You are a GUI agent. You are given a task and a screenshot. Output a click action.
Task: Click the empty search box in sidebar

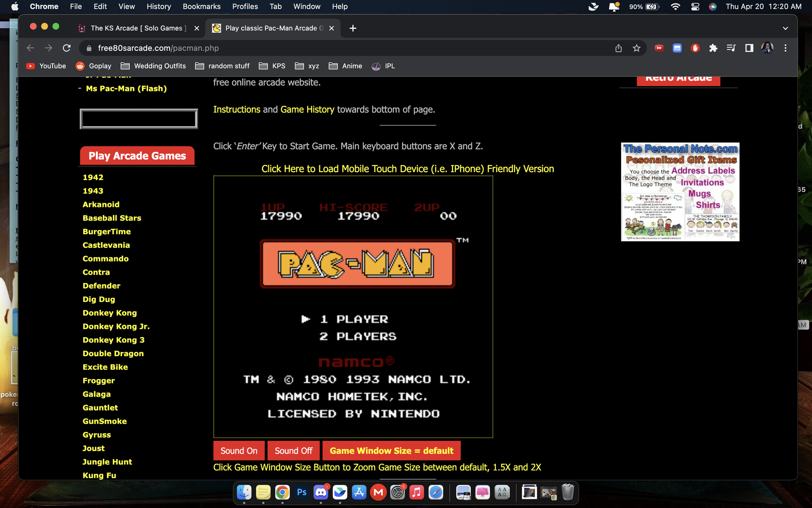pyautogui.click(x=139, y=119)
